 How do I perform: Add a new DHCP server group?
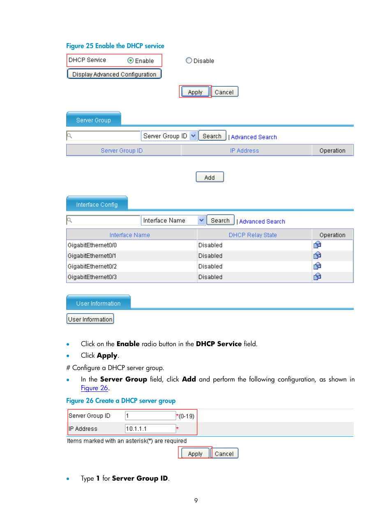click(x=210, y=177)
